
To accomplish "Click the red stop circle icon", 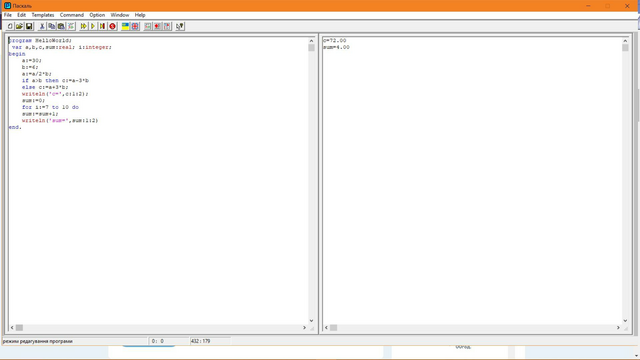I will pyautogui.click(x=113, y=26).
